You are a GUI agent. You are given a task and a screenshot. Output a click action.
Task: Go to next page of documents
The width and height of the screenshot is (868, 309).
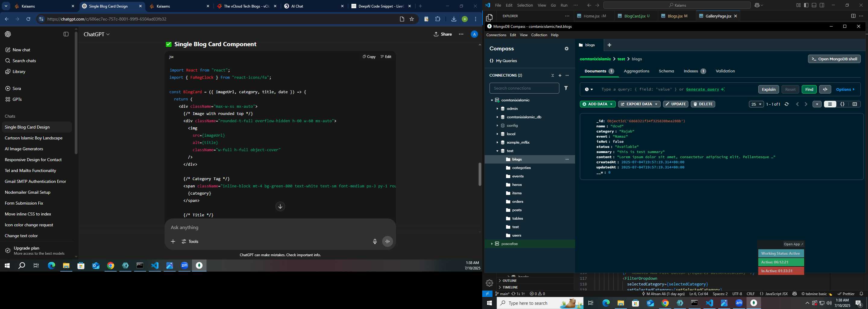806,104
